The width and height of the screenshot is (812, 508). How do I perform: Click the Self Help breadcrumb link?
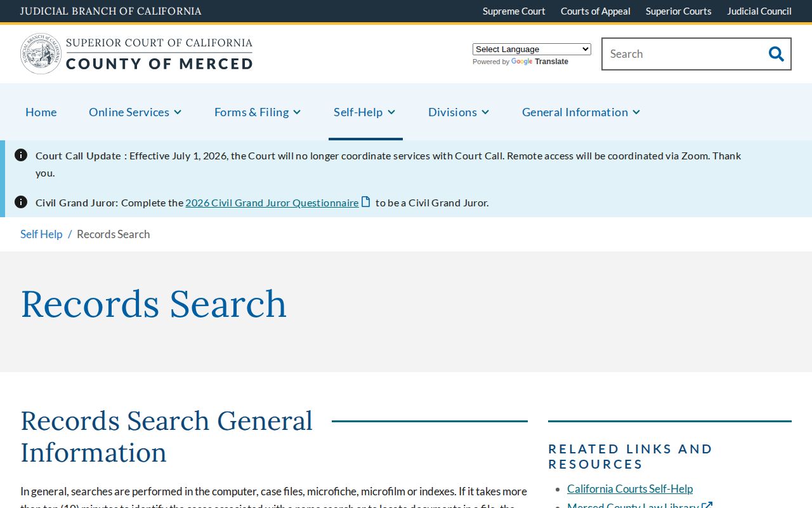click(41, 234)
